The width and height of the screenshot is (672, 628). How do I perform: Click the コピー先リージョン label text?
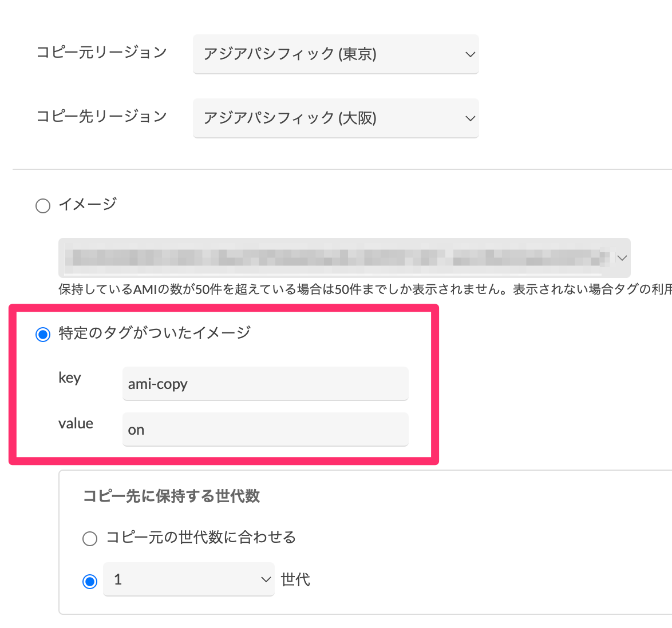[x=101, y=117]
